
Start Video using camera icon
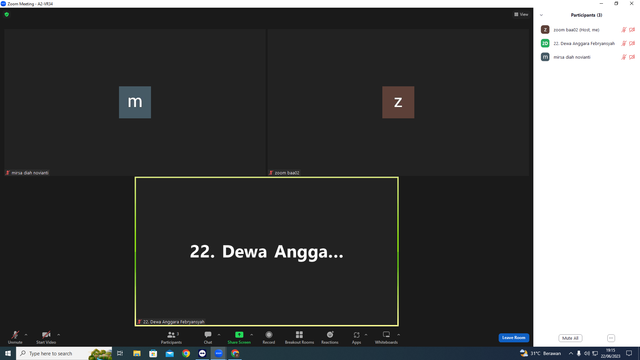(x=46, y=337)
